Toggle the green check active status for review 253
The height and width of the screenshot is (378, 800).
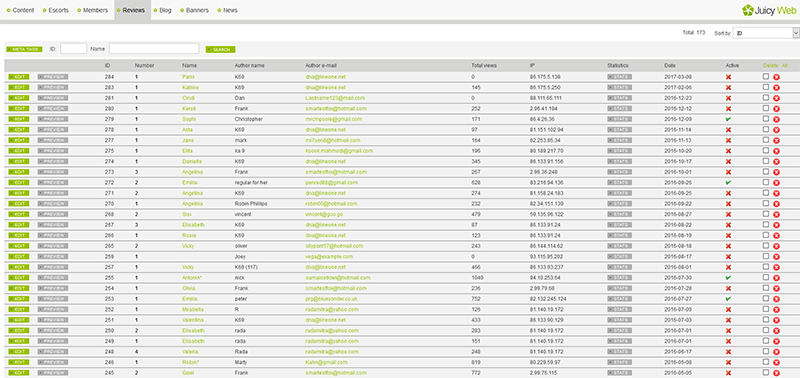pyautogui.click(x=729, y=298)
